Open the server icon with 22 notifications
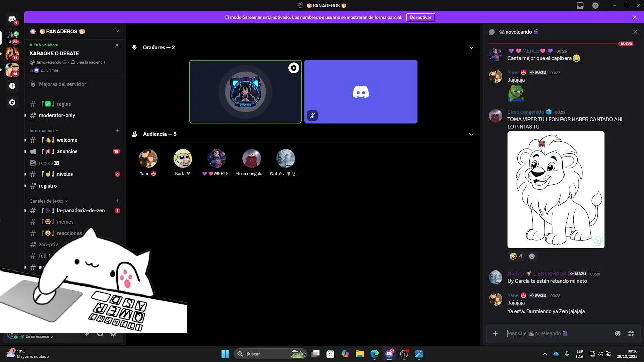This screenshot has width=644, height=362. click(x=12, y=37)
